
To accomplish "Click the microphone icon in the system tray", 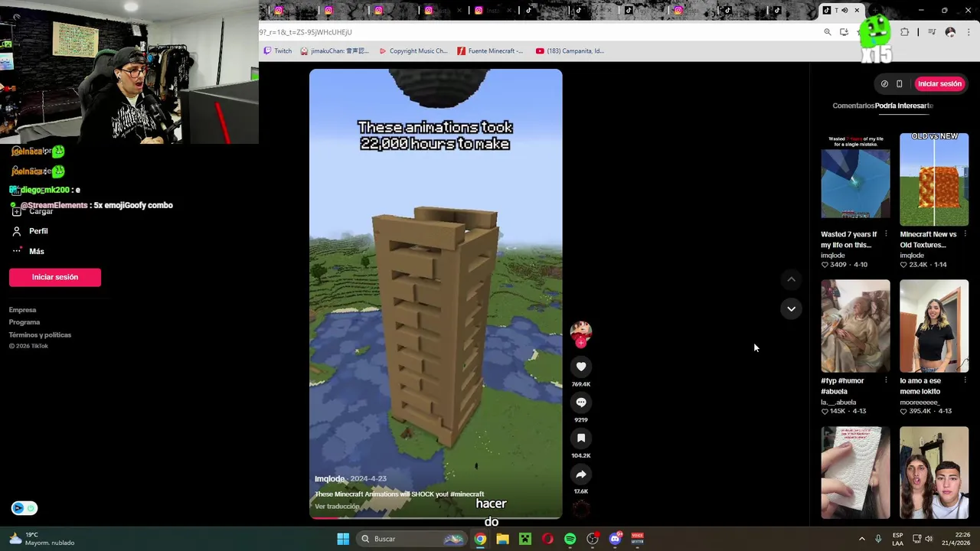I will click(x=878, y=539).
